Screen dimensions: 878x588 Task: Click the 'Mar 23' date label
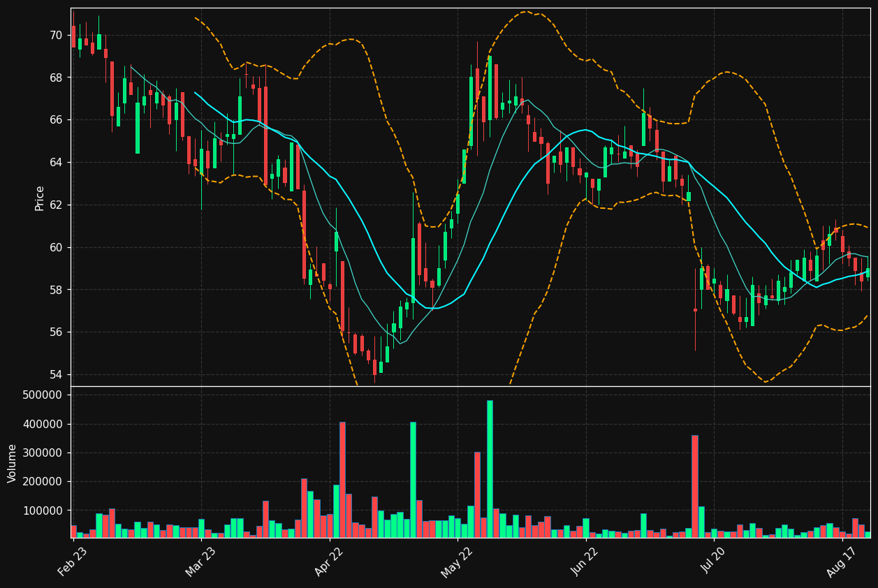pyautogui.click(x=201, y=561)
